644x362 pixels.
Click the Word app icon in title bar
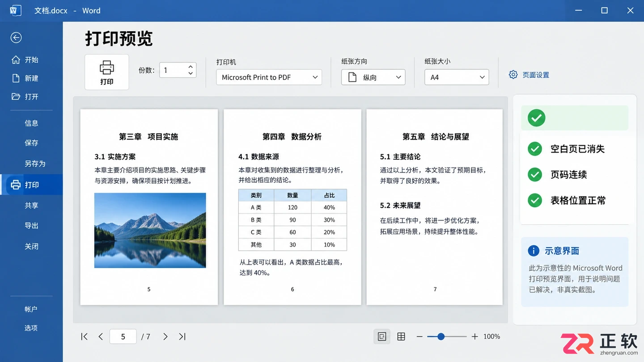point(15,10)
